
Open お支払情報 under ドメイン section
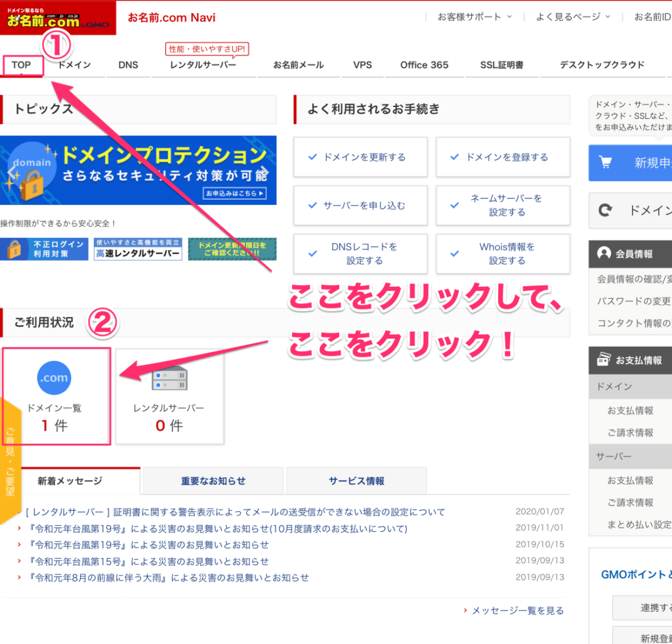pos(631,410)
